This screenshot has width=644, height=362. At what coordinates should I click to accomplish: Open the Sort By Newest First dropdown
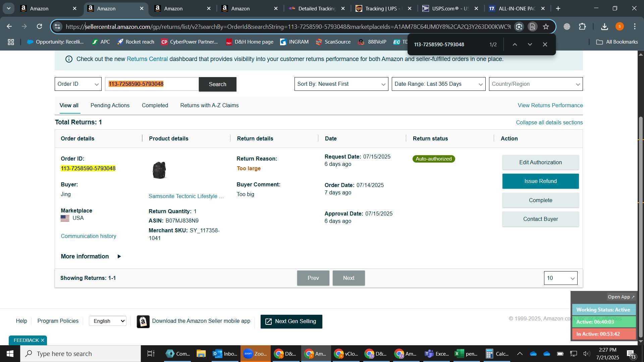coord(341,84)
